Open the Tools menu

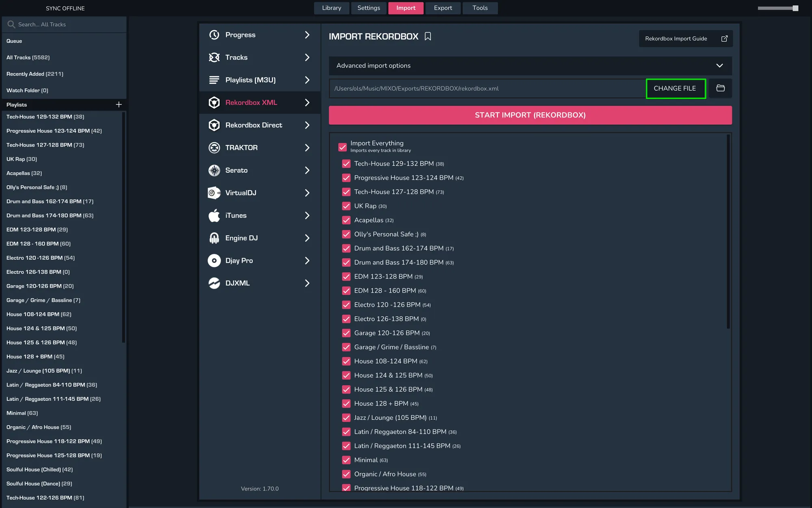pyautogui.click(x=480, y=8)
